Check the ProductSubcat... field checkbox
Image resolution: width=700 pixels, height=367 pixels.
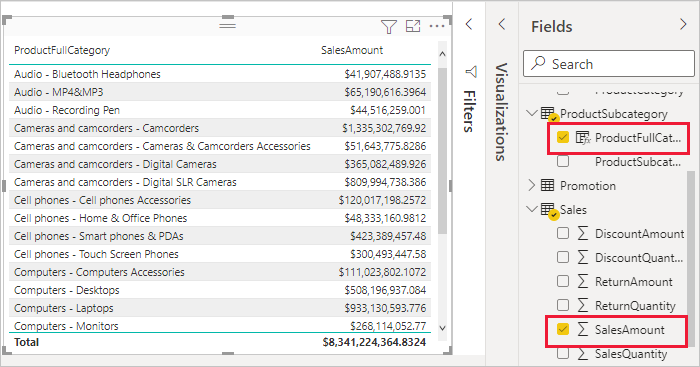(x=563, y=161)
